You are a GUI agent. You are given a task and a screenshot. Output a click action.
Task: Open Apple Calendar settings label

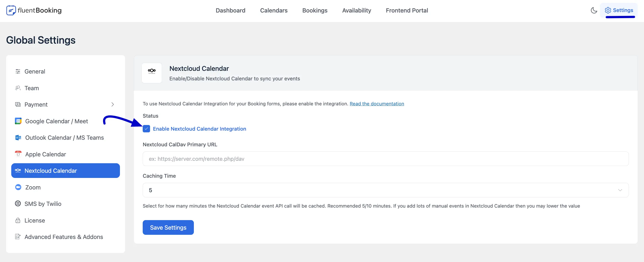(x=46, y=154)
